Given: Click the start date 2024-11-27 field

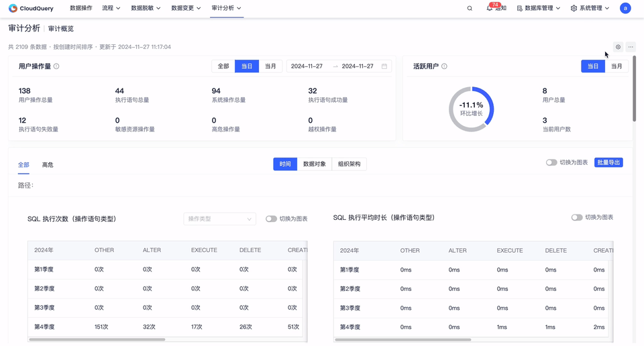Looking at the screenshot, I should [x=307, y=66].
